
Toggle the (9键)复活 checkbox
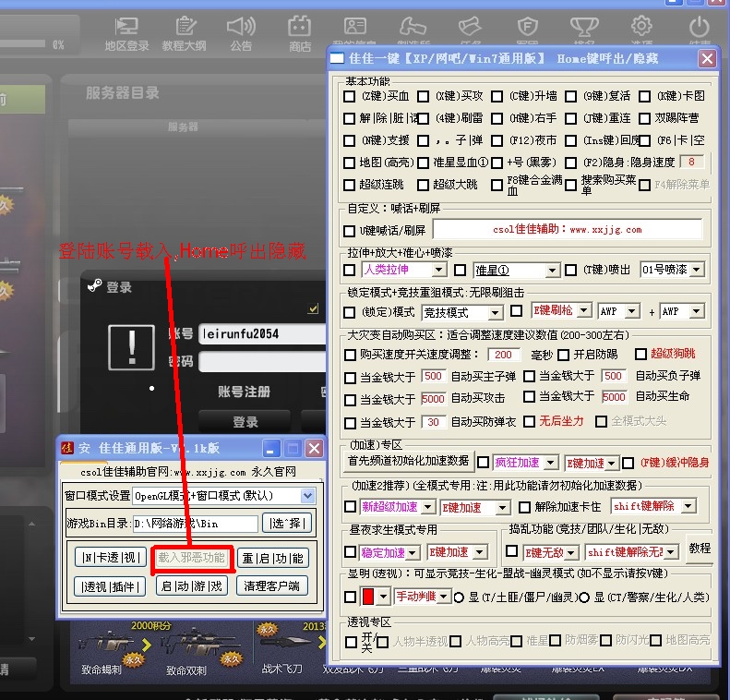(x=570, y=96)
